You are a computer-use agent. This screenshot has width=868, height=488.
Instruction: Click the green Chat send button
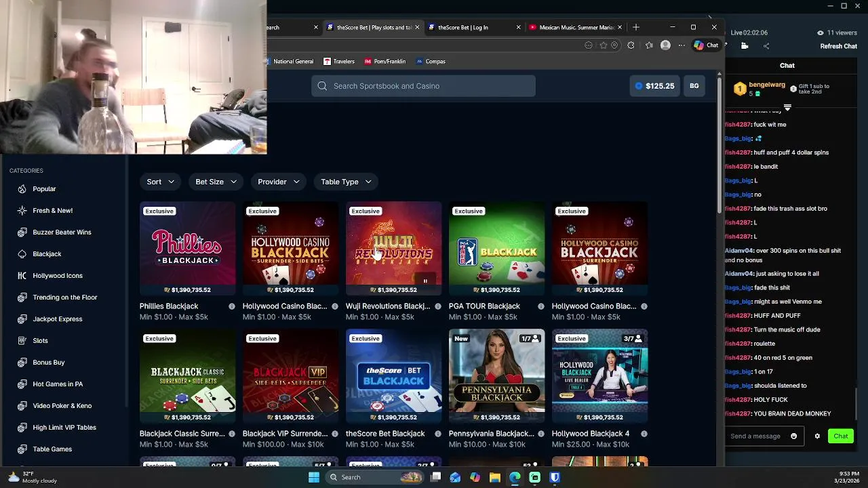click(x=841, y=436)
